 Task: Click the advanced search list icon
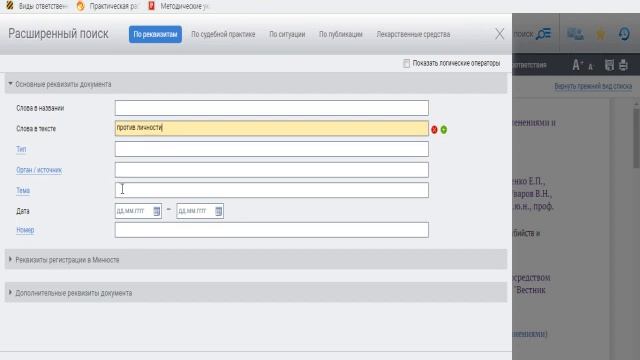pos(544,34)
